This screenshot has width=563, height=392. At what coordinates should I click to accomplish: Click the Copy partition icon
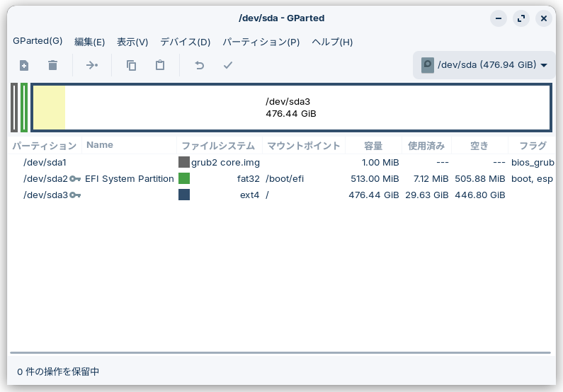point(131,65)
